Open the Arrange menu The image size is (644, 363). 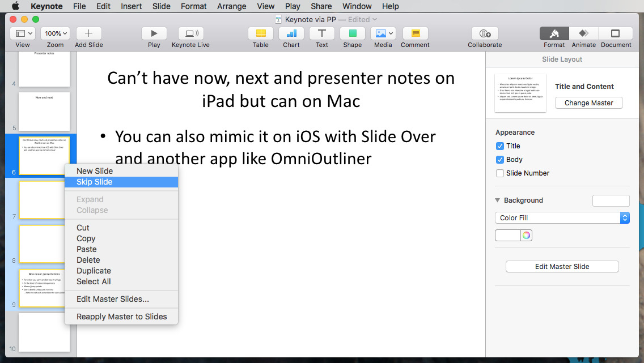pyautogui.click(x=232, y=6)
